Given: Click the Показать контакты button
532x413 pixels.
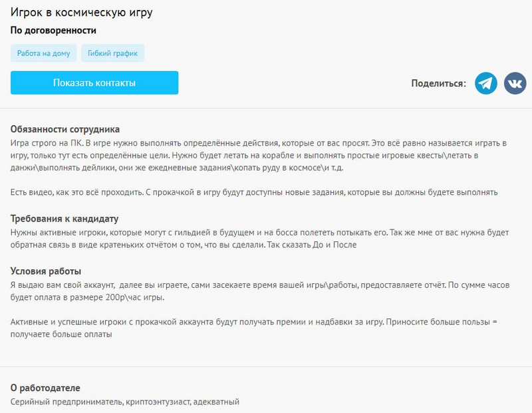Looking at the screenshot, I should point(94,83).
